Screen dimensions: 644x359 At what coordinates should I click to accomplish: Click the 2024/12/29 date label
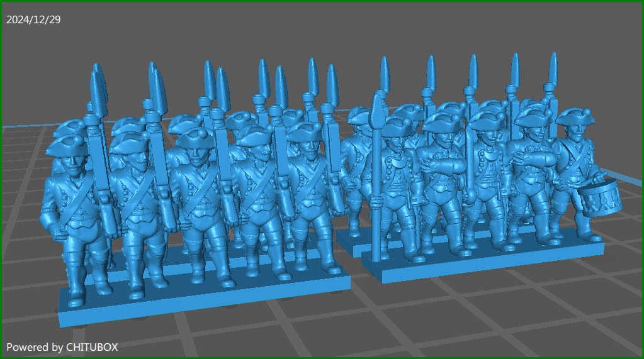pos(33,19)
